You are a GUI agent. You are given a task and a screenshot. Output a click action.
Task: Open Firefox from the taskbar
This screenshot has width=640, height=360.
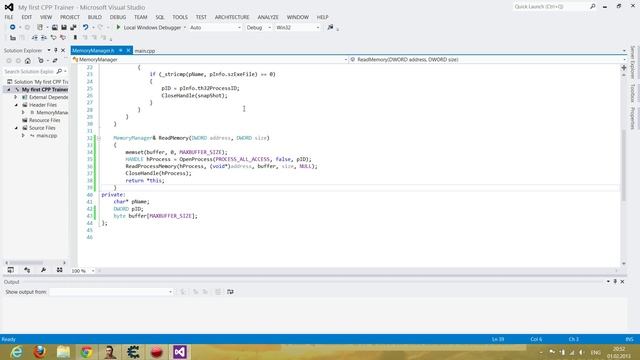coord(40,352)
